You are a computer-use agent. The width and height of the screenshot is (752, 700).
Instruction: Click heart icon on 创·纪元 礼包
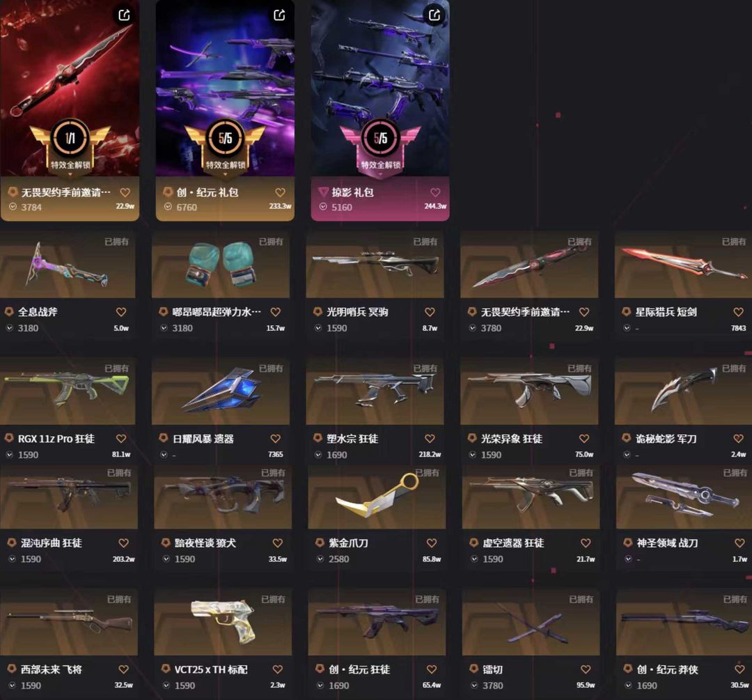pyautogui.click(x=280, y=192)
